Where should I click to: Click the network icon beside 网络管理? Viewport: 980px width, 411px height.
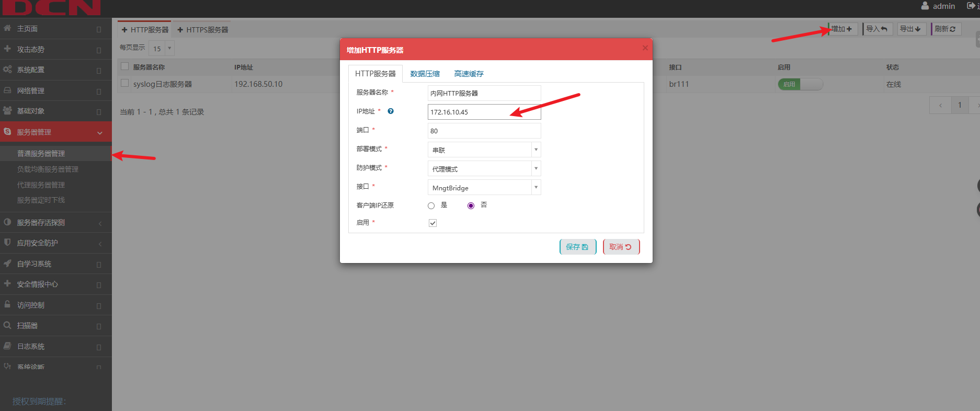point(7,90)
